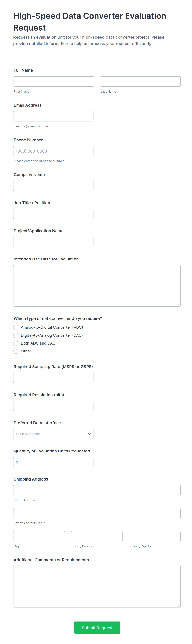Focus the Postal / Zip Code field
The height and width of the screenshot is (644, 192).
click(x=155, y=536)
